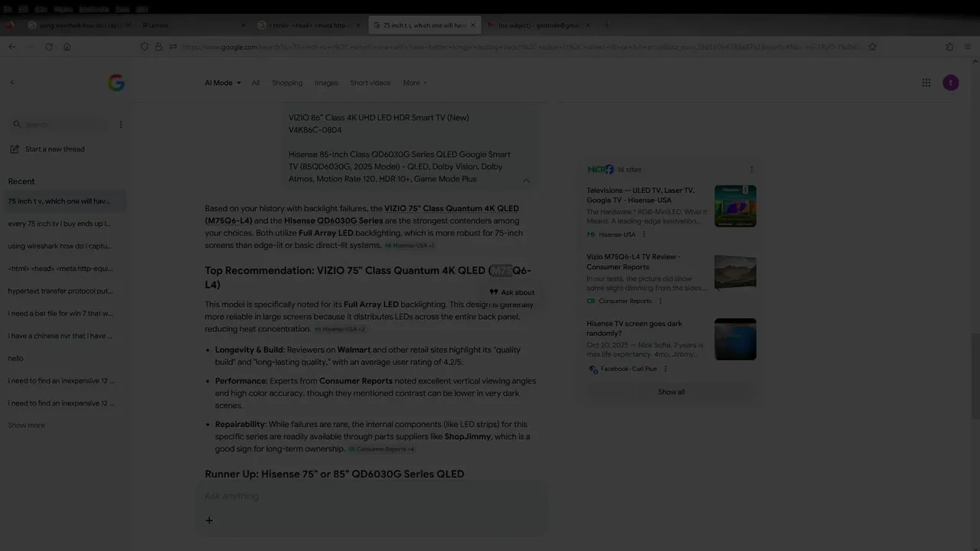Switch to the Shopping tab
The height and width of the screenshot is (551, 980).
click(287, 83)
